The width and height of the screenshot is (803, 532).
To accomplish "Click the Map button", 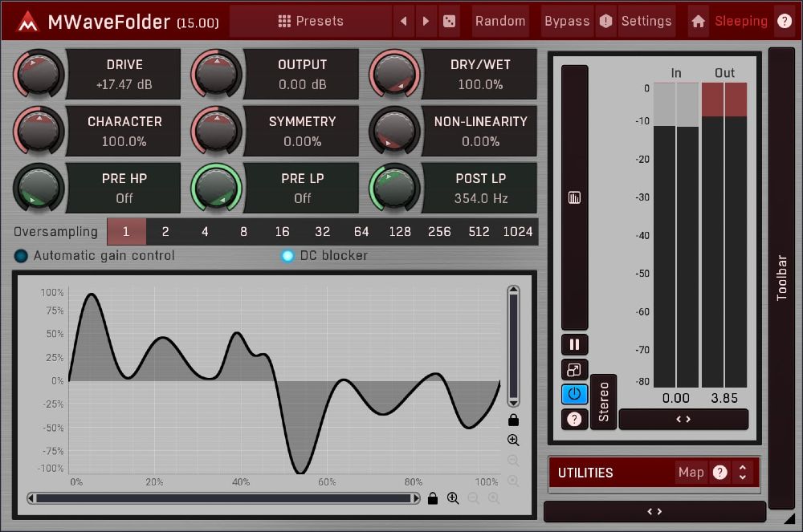I will click(691, 472).
